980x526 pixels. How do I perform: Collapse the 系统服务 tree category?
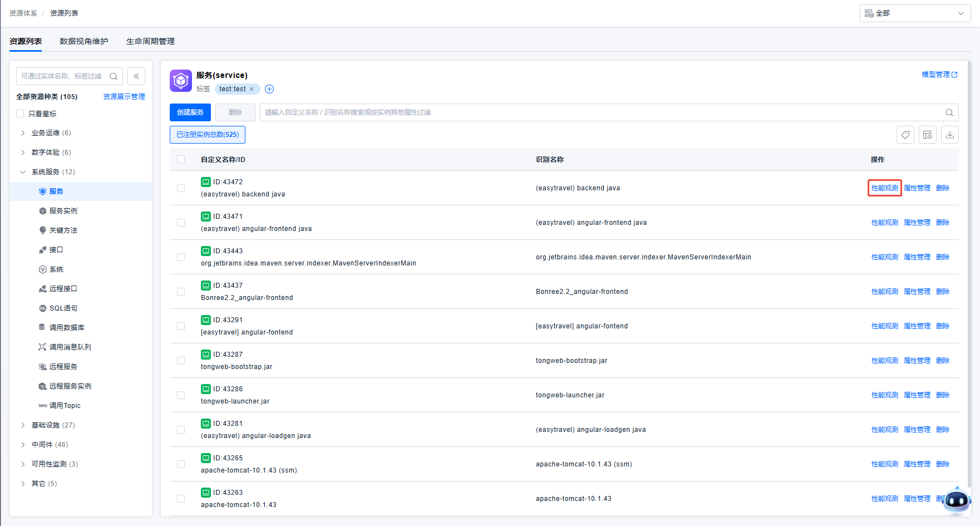pyautogui.click(x=23, y=172)
